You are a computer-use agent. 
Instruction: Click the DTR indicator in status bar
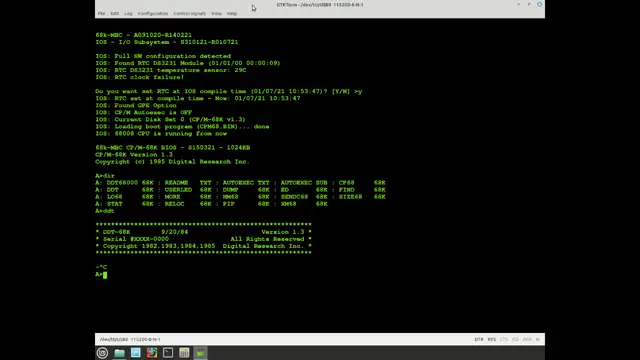pyautogui.click(x=479, y=340)
